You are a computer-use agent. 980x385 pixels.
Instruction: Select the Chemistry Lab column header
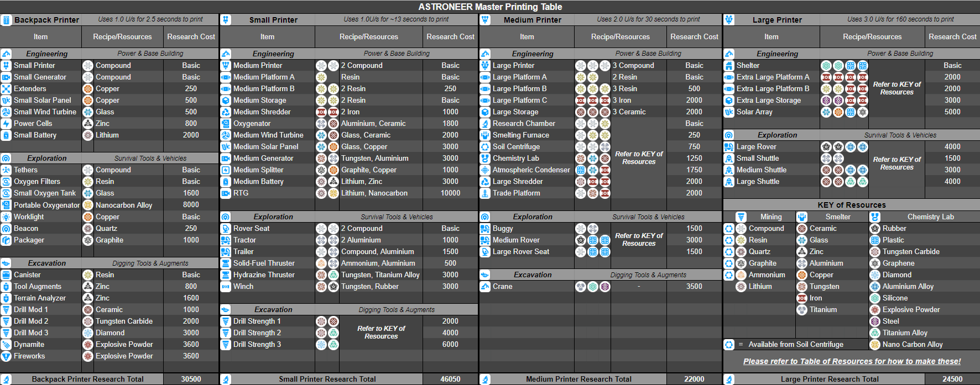pos(930,217)
